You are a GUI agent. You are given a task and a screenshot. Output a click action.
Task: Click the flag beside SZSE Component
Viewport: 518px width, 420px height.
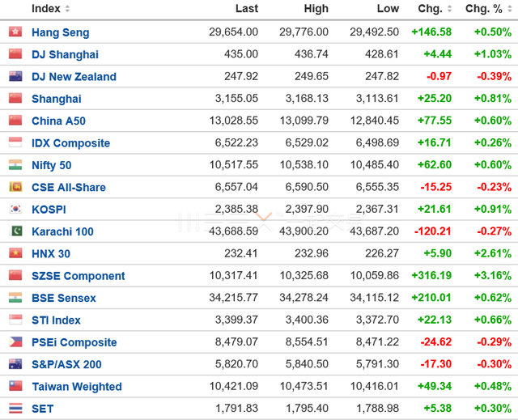point(15,275)
